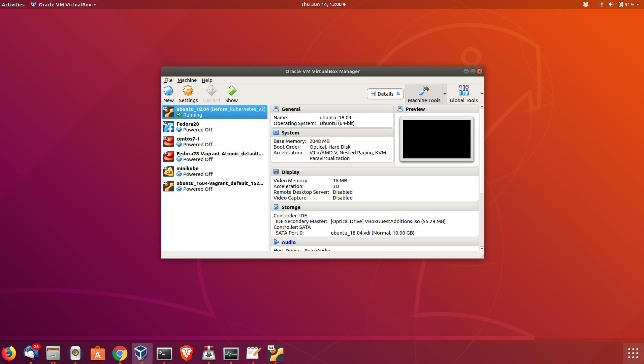Click the details pane scrollbar down arrow
Screen dimensions: 644x364
pos(482,249)
